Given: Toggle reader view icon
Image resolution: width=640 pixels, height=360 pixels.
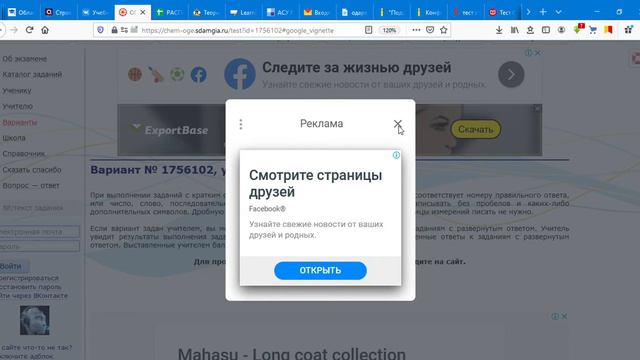Looking at the screenshot, I should tap(369, 30).
